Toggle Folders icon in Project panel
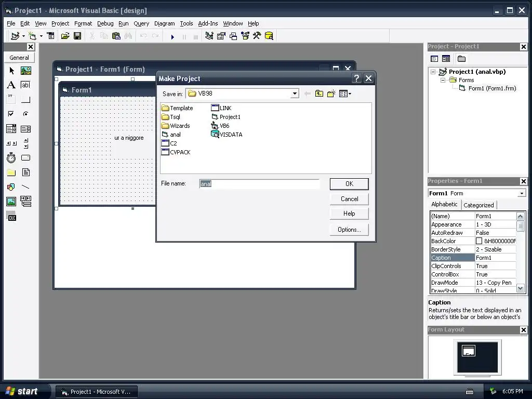 pyautogui.click(x=461, y=59)
